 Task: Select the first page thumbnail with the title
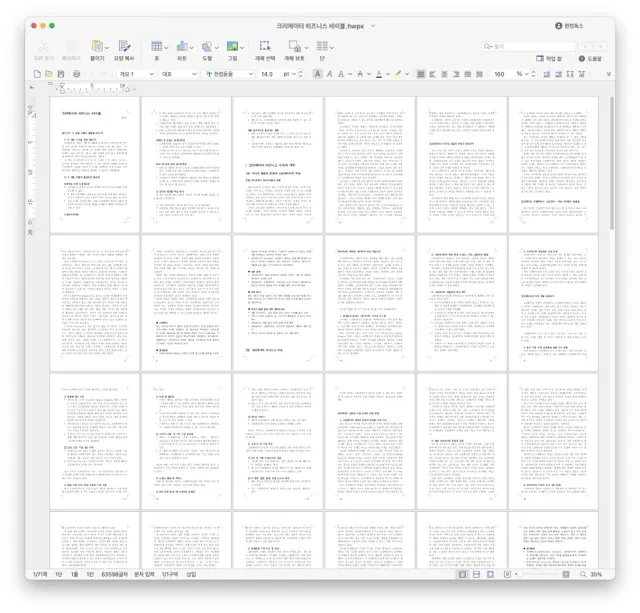click(94, 164)
